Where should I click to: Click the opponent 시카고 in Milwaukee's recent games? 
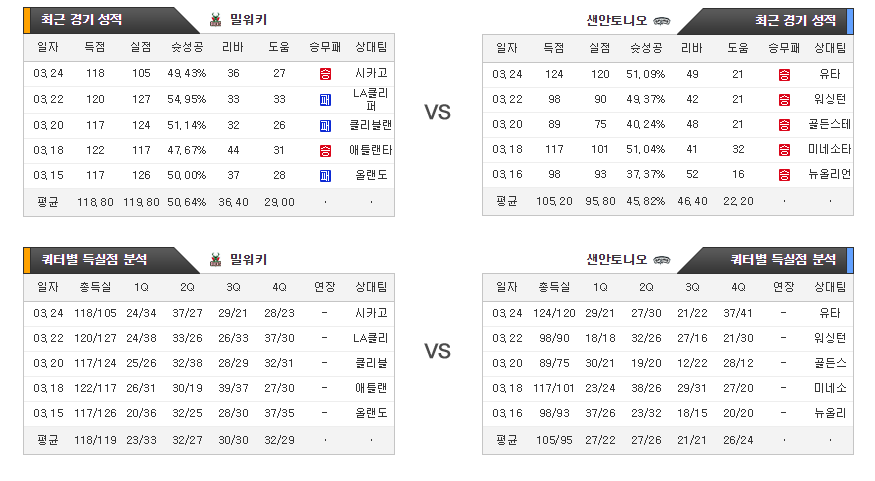pyautogui.click(x=371, y=73)
